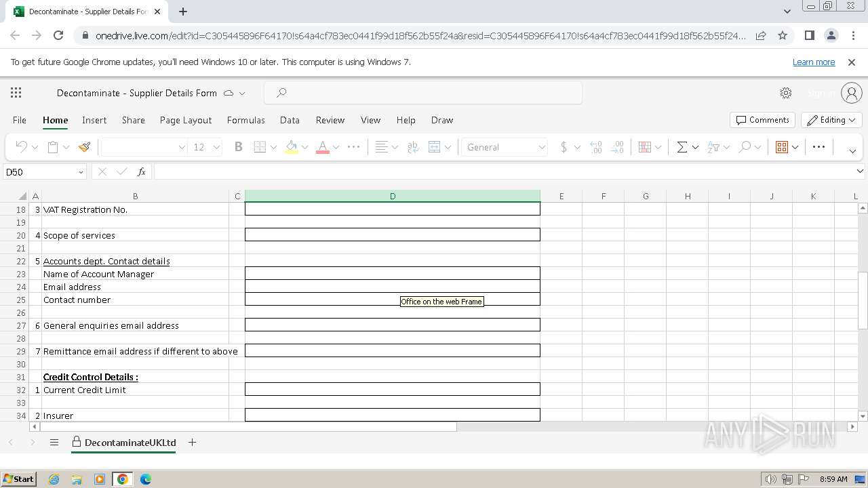Open the Name Box dropdown arrow
The width and height of the screenshot is (868, 488).
81,172
